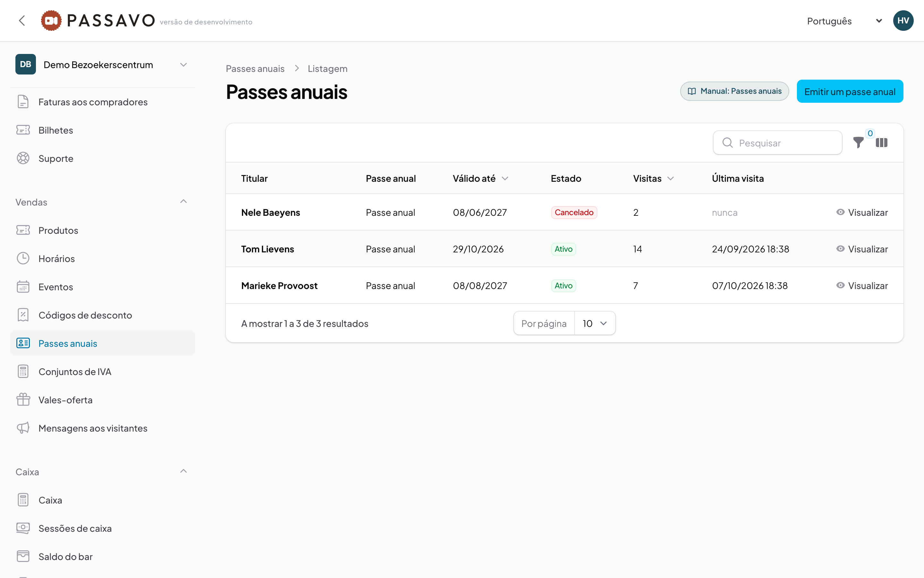Open the HV user avatar menu
The image size is (924, 578).
[903, 21]
